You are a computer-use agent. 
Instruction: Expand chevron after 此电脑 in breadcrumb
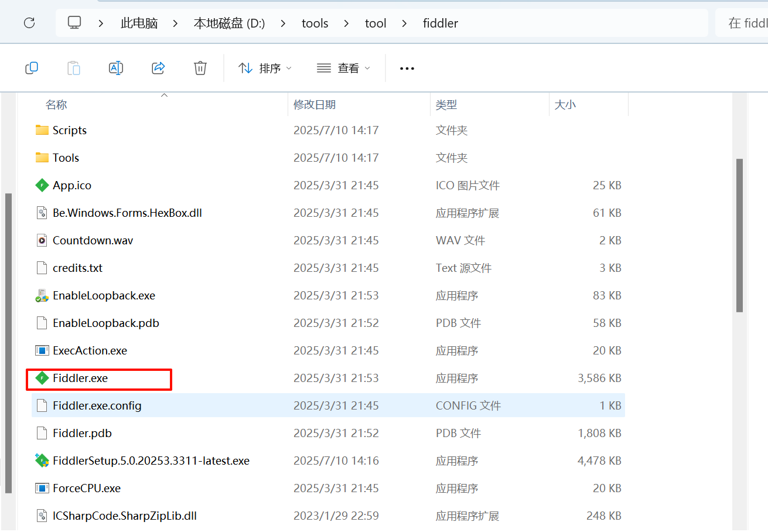pyautogui.click(x=176, y=23)
